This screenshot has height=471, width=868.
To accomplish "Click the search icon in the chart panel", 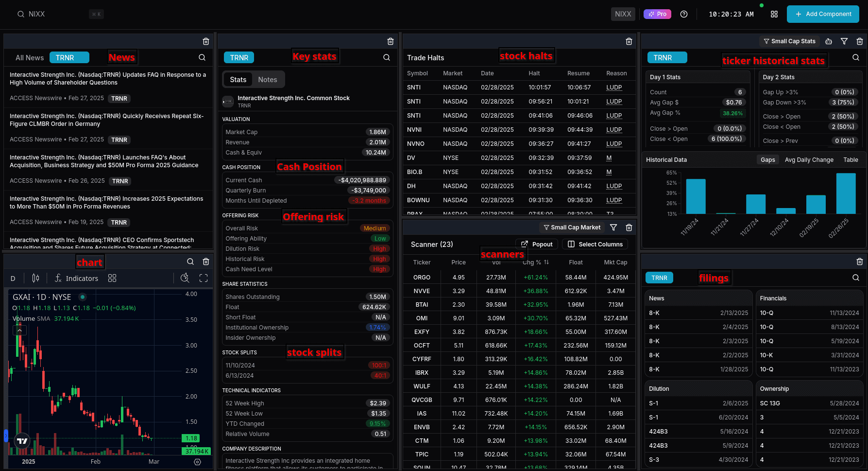I will click(190, 262).
